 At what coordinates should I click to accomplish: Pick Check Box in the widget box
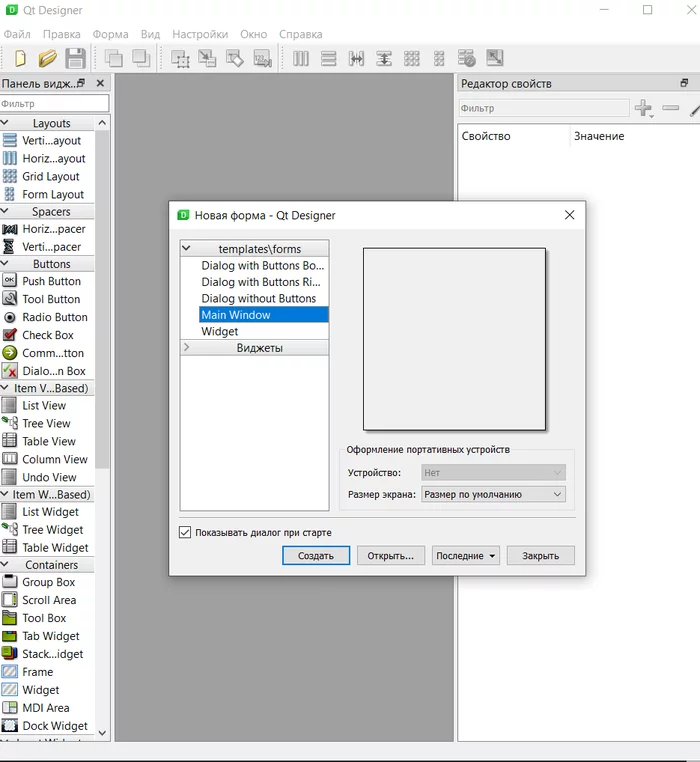pyautogui.click(x=47, y=335)
